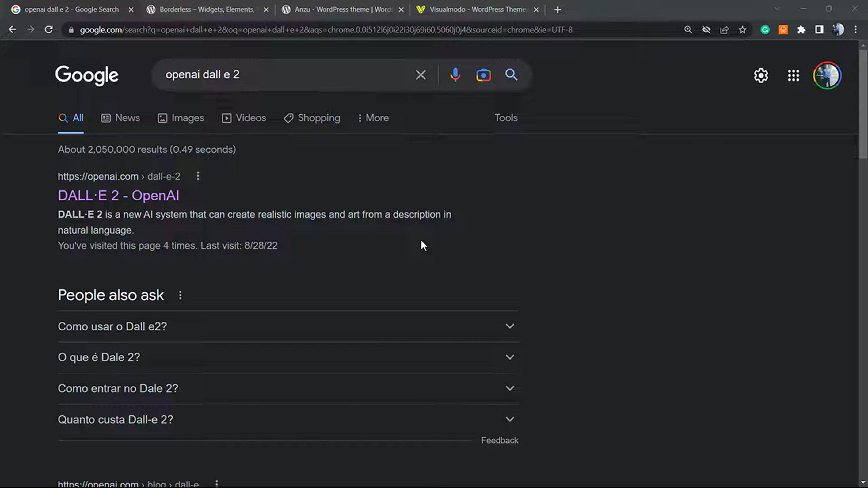Click the openai.com dall-e-2 URL breadcrumb

(x=119, y=176)
